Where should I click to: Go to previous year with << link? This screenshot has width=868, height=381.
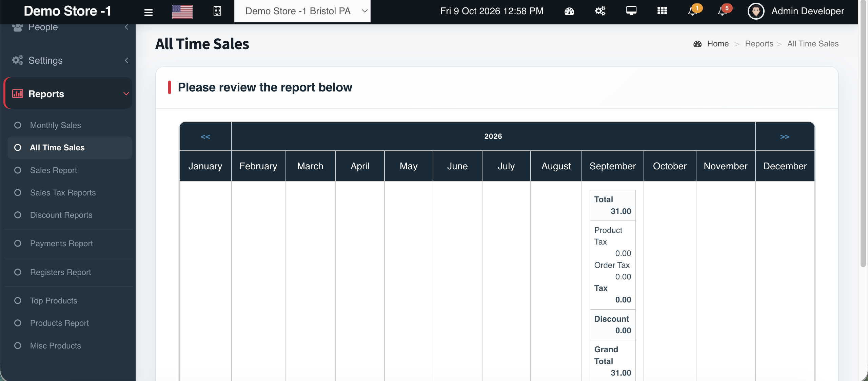pos(205,137)
